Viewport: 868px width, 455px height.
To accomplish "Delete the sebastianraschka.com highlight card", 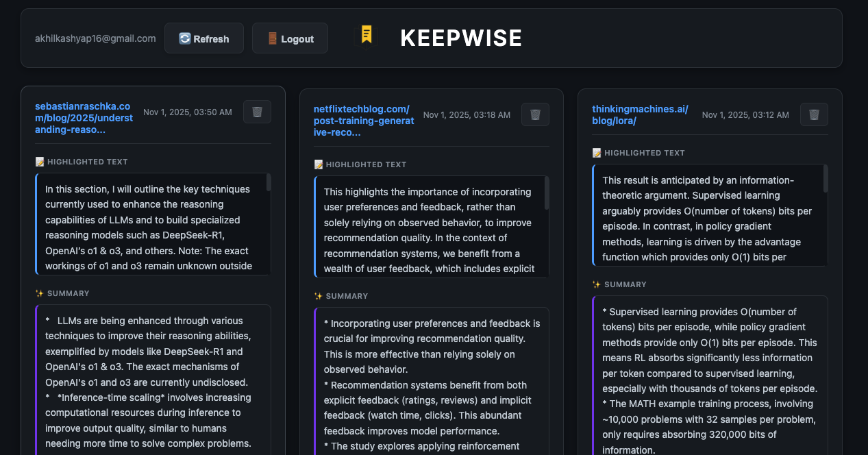I will 257,112.
